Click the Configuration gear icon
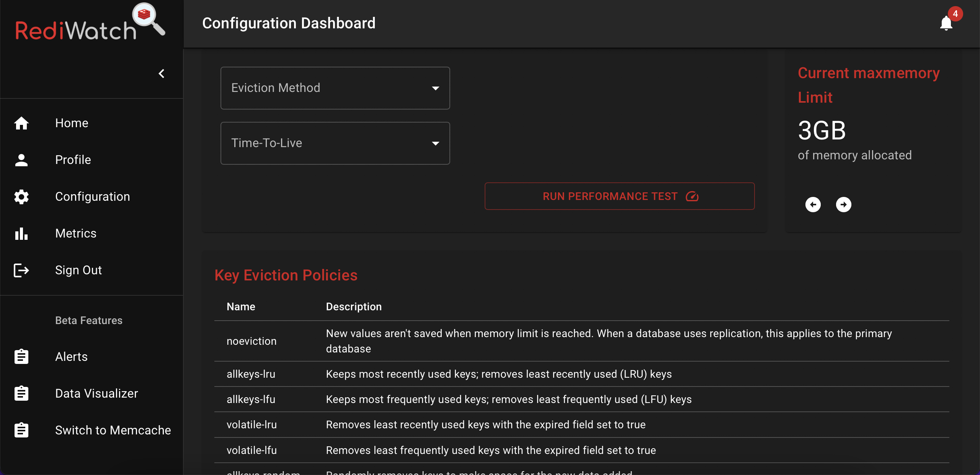Image resolution: width=980 pixels, height=475 pixels. (21, 196)
